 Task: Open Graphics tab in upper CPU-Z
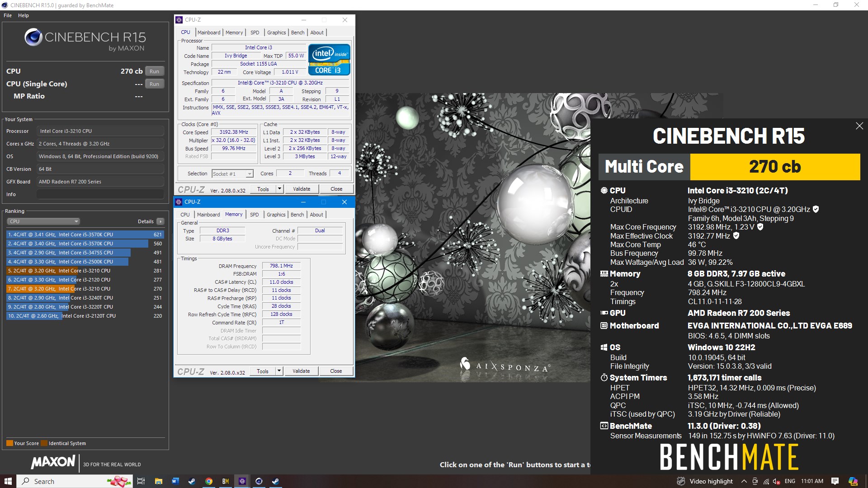tap(276, 33)
